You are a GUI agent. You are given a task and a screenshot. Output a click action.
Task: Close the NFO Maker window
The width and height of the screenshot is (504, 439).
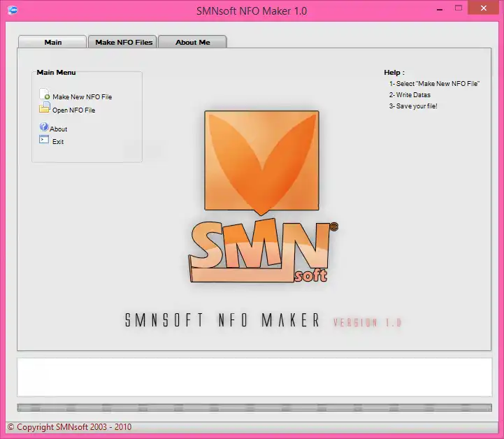(484, 8)
